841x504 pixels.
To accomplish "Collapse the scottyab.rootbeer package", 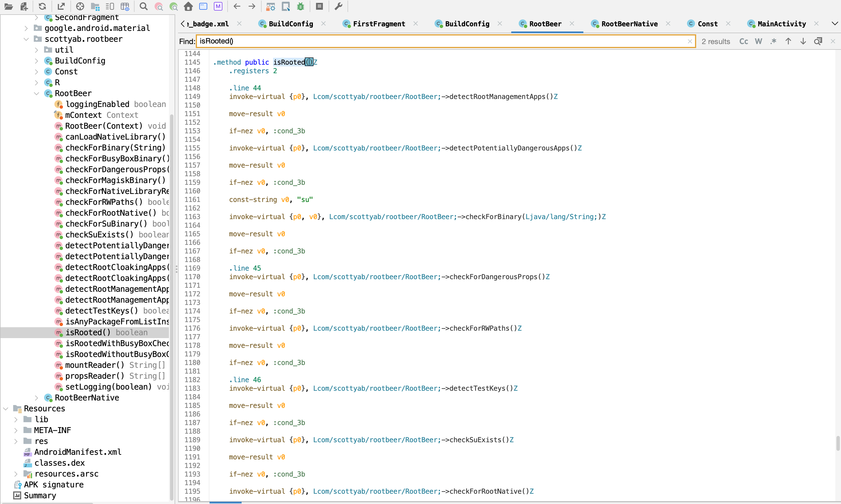I will pos(26,39).
